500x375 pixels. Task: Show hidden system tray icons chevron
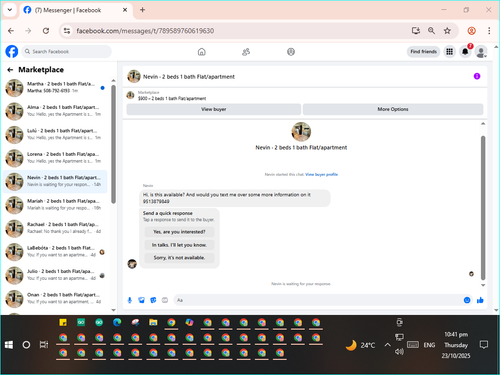(x=387, y=345)
